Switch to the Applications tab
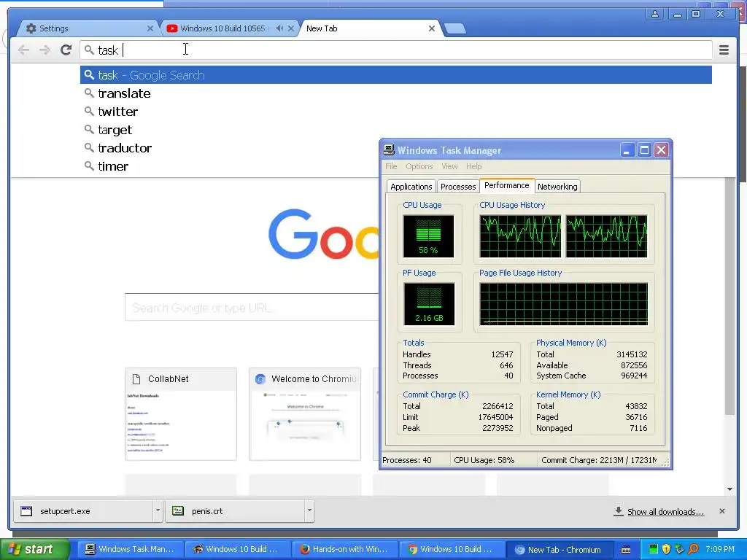Image resolution: width=747 pixels, height=560 pixels. click(411, 187)
